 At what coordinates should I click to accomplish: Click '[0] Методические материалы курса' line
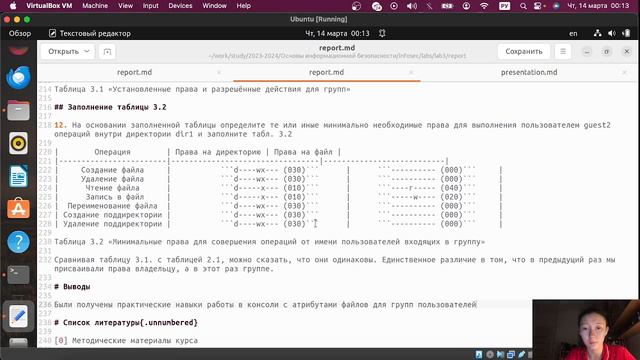126,340
